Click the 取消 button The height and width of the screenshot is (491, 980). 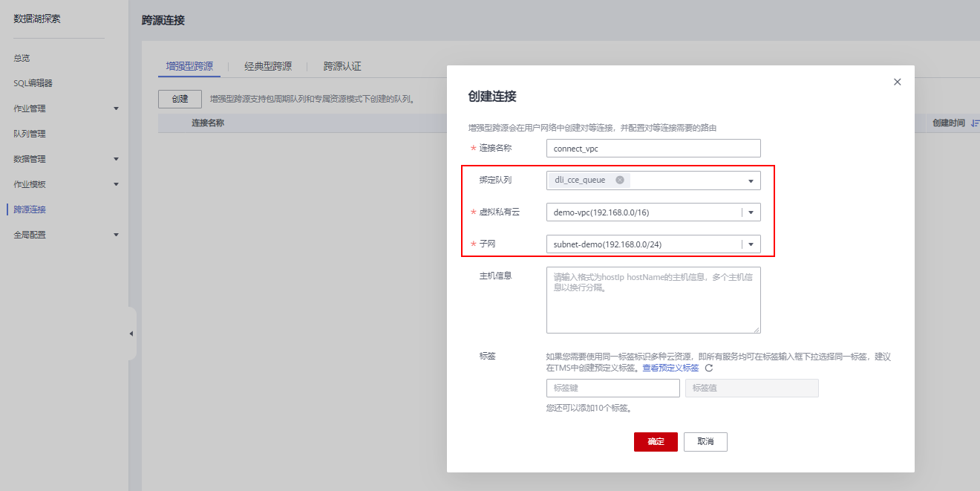pyautogui.click(x=705, y=442)
